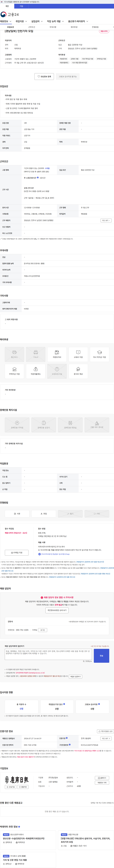Jump to the 근무조건 section tab
The image size is (114, 868).
coord(32,27)
